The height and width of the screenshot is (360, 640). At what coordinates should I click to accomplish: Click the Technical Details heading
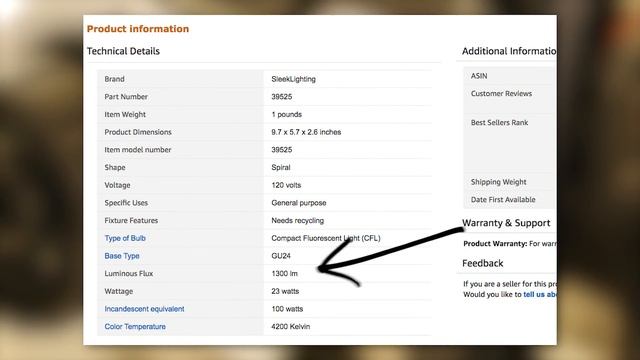[x=123, y=51]
